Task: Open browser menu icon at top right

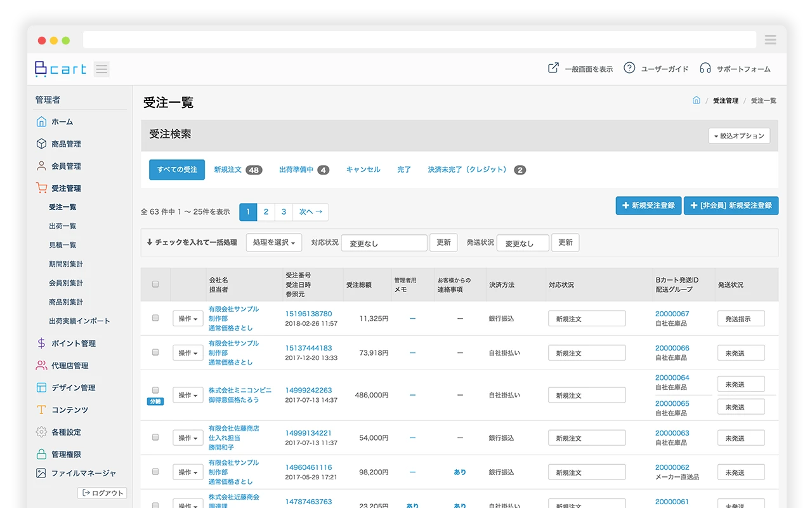Action: (x=770, y=39)
